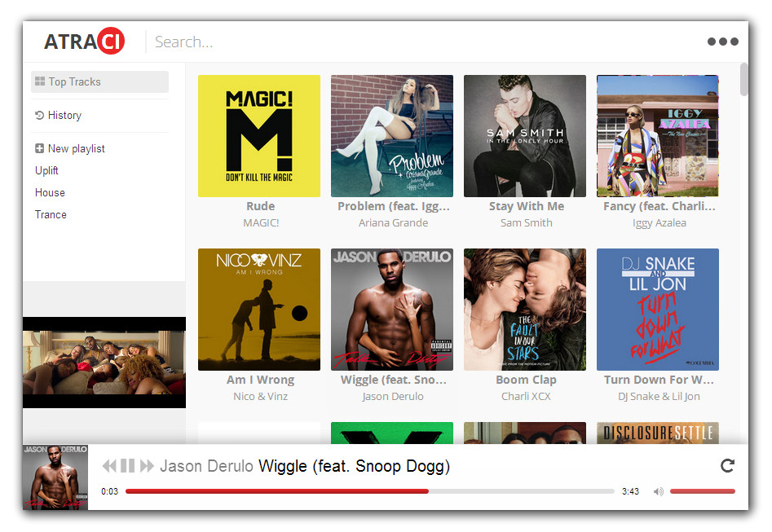Mute with the speaker volume icon
This screenshot has width=772, height=532.
tap(658, 491)
